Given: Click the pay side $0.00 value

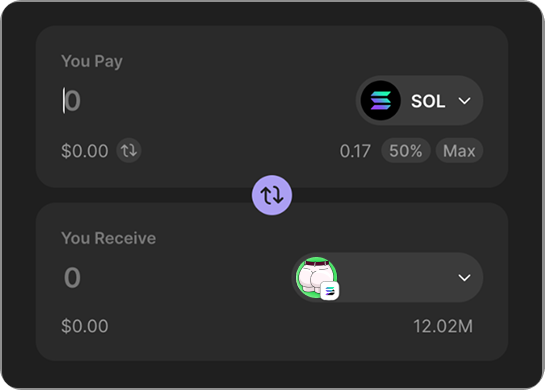Looking at the screenshot, I should coord(85,151).
